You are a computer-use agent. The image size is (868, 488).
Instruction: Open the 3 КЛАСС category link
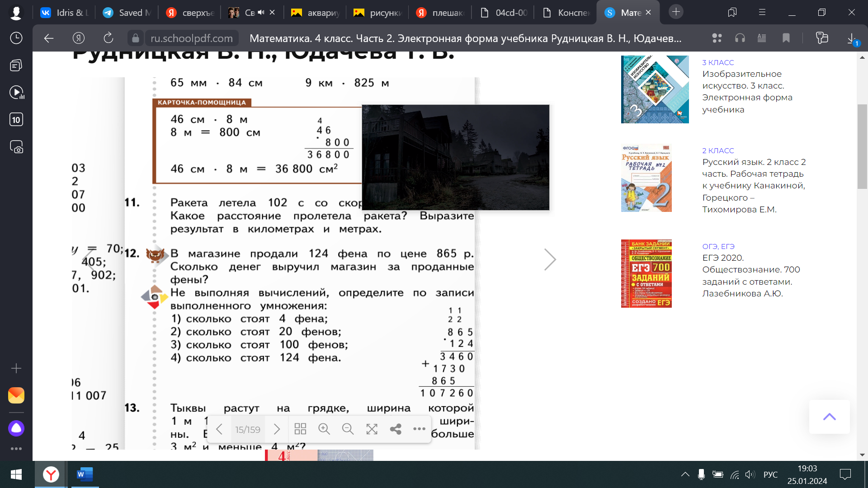718,62
